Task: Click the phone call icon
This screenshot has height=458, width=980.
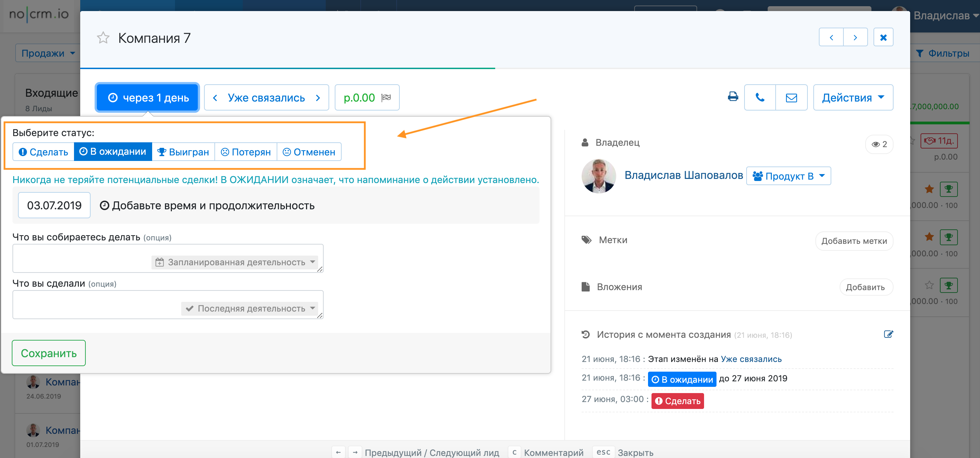Action: (x=760, y=98)
